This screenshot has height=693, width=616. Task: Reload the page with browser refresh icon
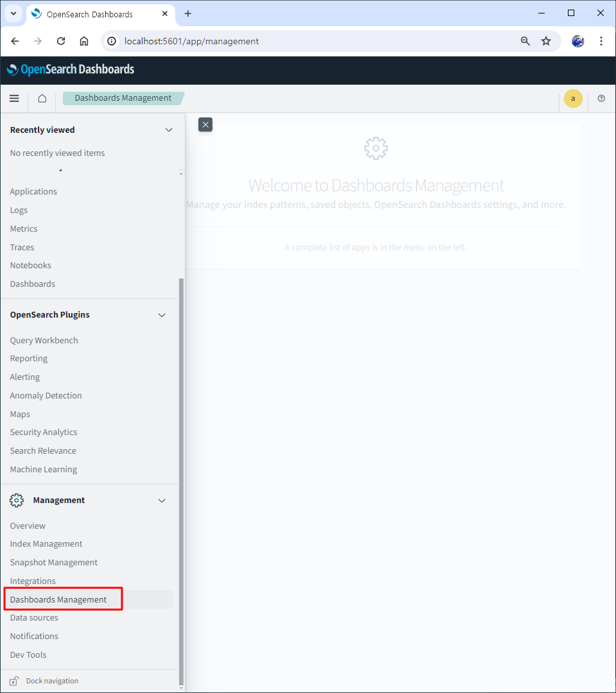coord(61,41)
